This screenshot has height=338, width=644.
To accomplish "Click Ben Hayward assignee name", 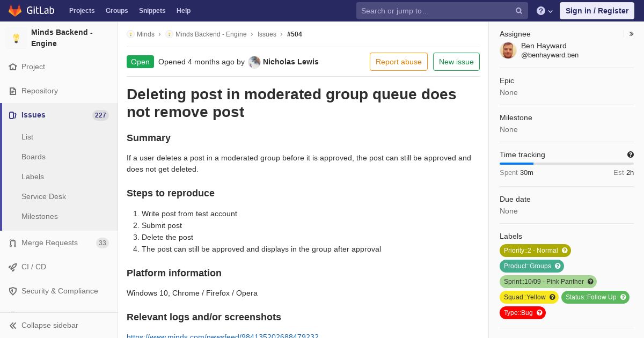I will [x=544, y=46].
